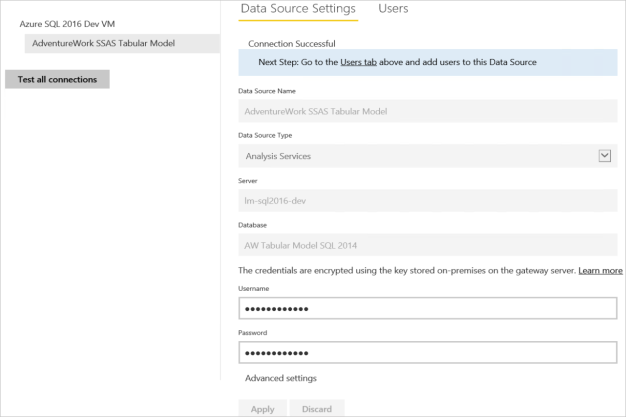This screenshot has height=417, width=626.
Task: Click the Test all connections button
Action: pyautogui.click(x=57, y=79)
